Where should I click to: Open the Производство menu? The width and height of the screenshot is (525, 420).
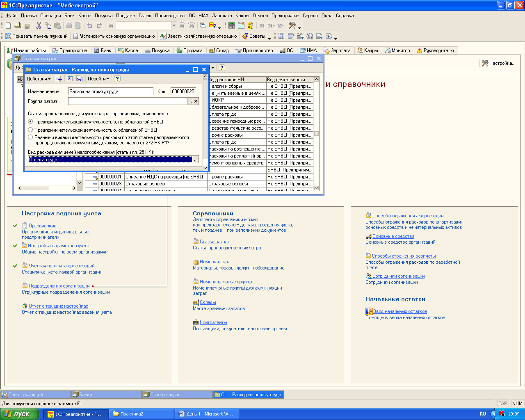click(170, 16)
